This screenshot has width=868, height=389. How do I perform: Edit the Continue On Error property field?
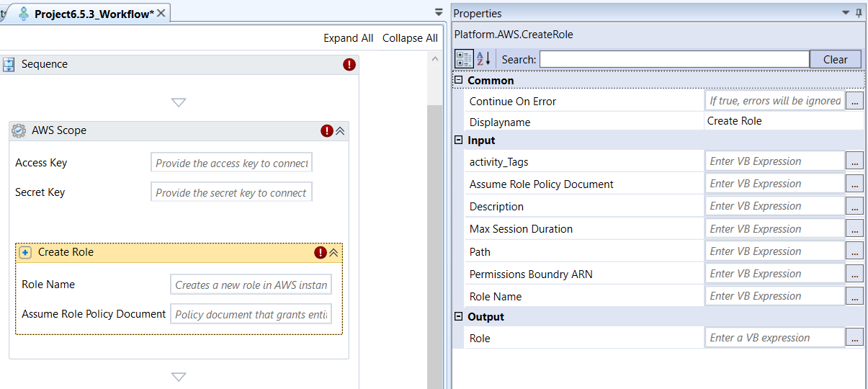(774, 101)
